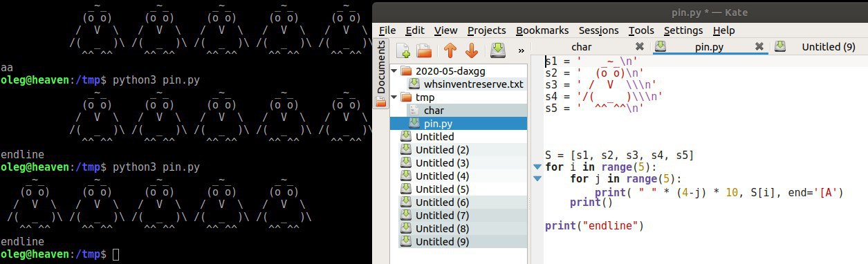Open the Settings menu
The width and height of the screenshot is (868, 264).
tap(684, 30)
